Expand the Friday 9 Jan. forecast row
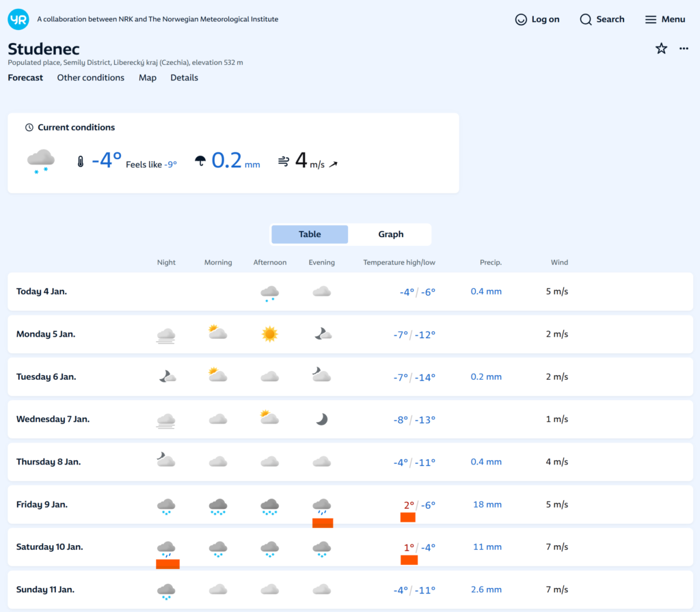 coord(42,505)
